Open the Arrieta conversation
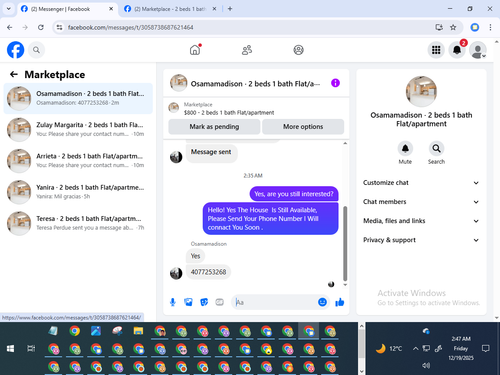 pos(78,161)
